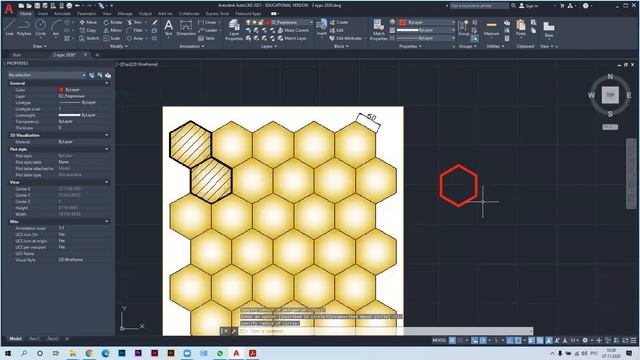Click the Trim tool in Modify
Screen dimensions: 640x360
coord(135,22)
